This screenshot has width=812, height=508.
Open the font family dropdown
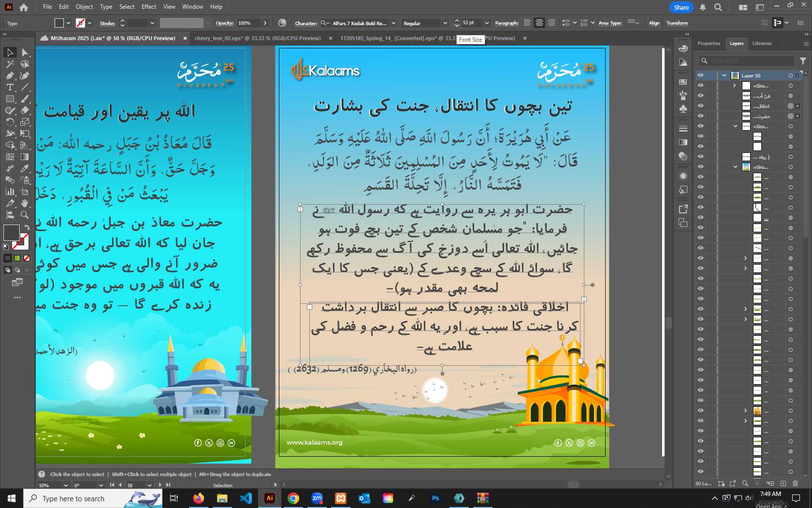click(393, 23)
